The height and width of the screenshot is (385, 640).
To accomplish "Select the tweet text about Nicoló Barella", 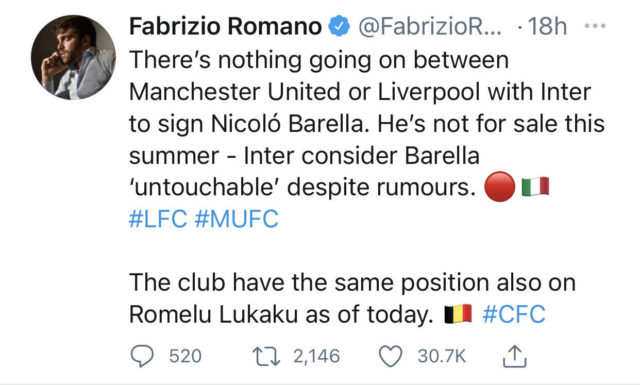I will pos(367,123).
